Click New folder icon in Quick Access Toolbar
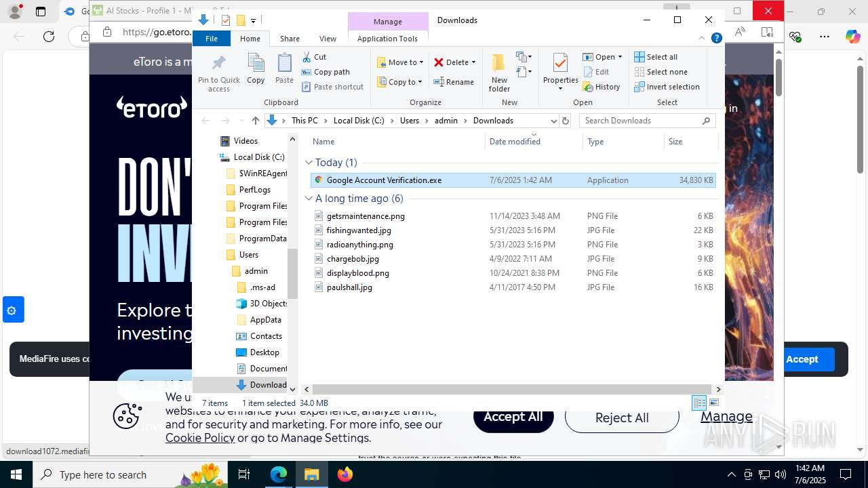Screen dimensions: 868x488 tap(240, 20)
